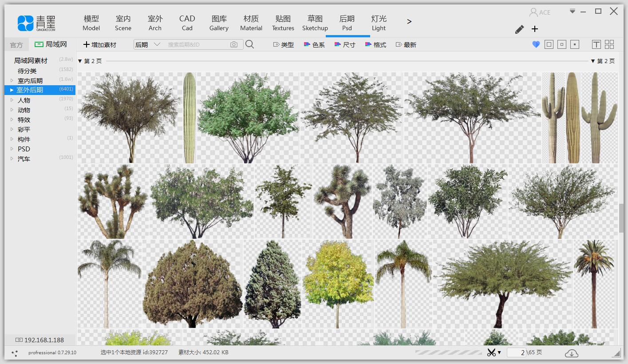Open the 贴图 Textures tab

(283, 23)
